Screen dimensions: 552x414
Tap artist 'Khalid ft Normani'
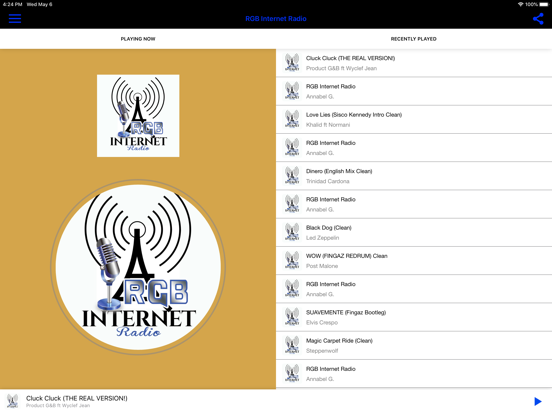pyautogui.click(x=328, y=125)
